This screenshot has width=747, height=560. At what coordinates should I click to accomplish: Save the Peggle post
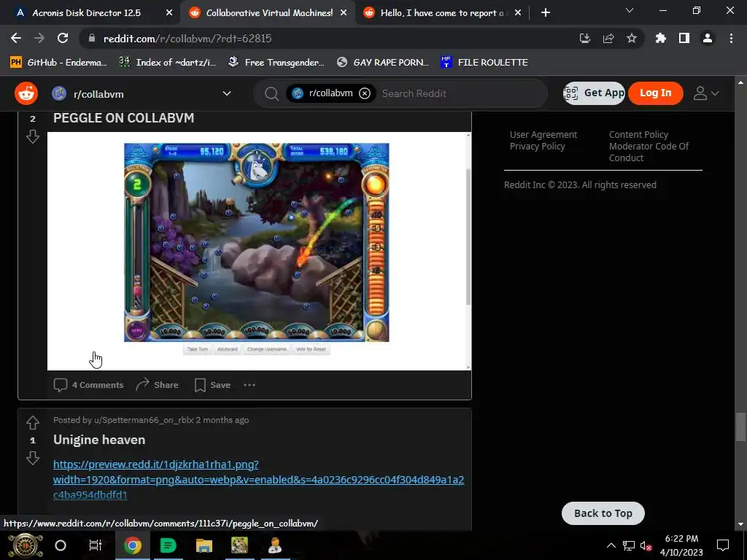coord(212,385)
